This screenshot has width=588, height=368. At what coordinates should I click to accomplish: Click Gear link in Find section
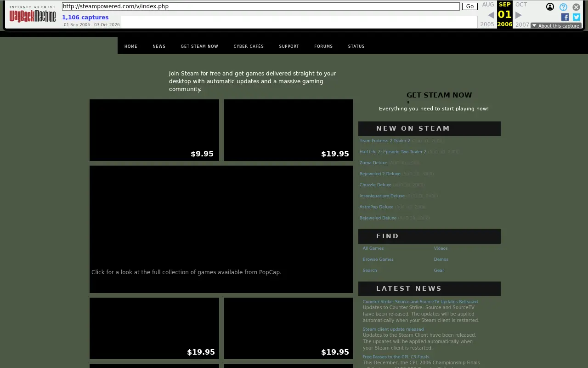click(x=439, y=270)
